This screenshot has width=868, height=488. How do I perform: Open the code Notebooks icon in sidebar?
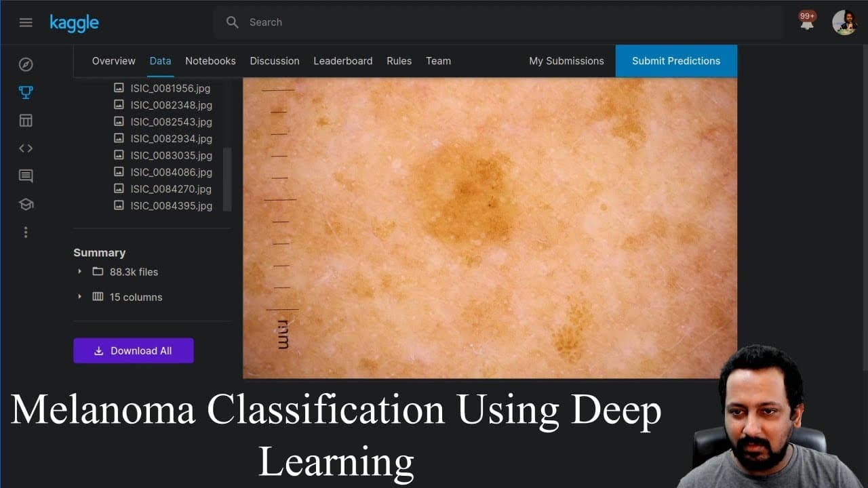(26, 148)
